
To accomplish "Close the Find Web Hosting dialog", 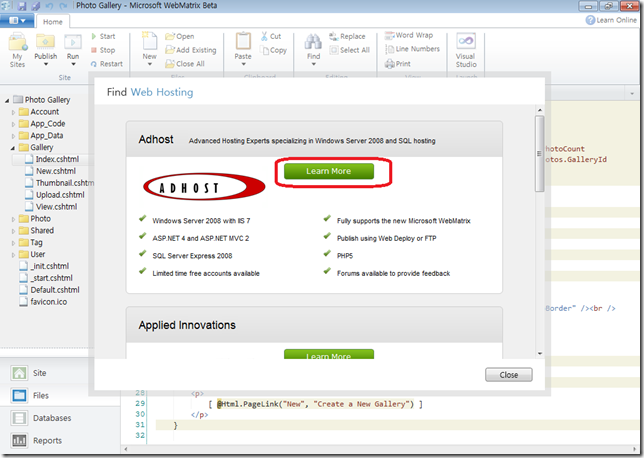I will pos(508,375).
